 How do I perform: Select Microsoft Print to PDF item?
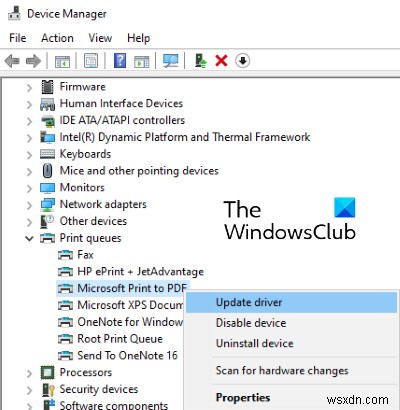coord(132,288)
